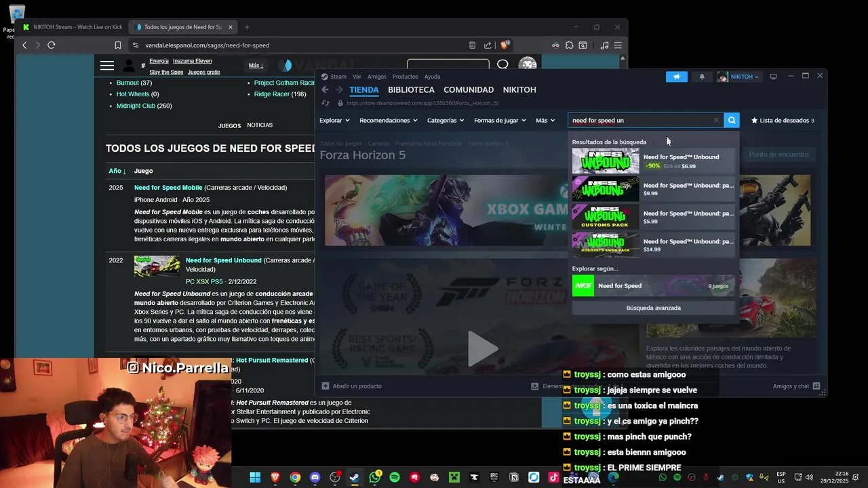868x488 pixels.
Task: Reload the Steam store page
Action: pos(325,103)
